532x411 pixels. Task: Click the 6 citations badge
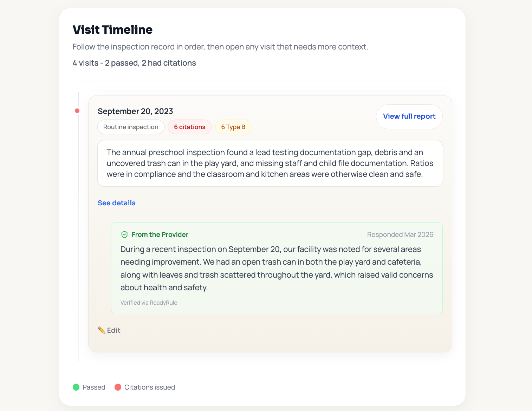[190, 127]
